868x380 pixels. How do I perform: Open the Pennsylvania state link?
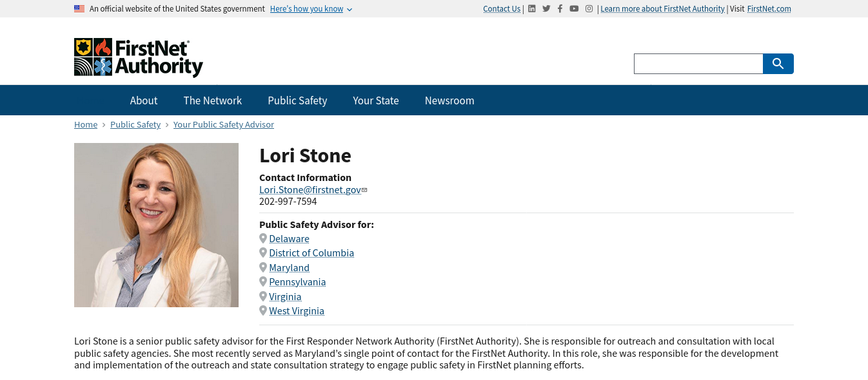pos(297,281)
